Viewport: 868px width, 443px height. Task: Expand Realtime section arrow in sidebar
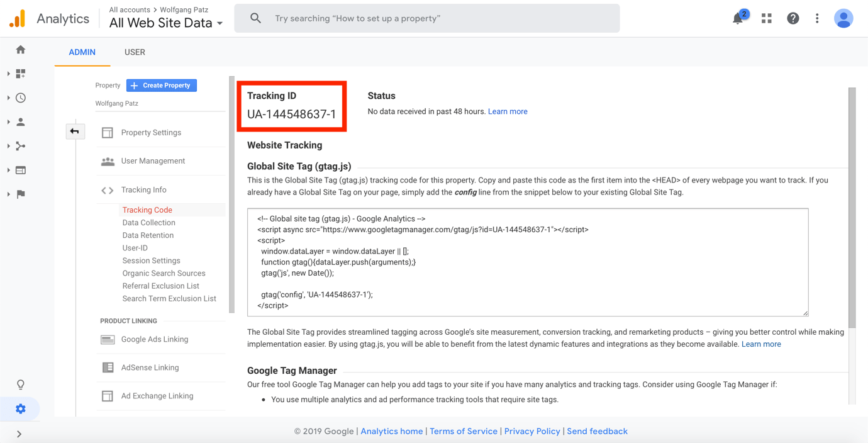(x=9, y=98)
